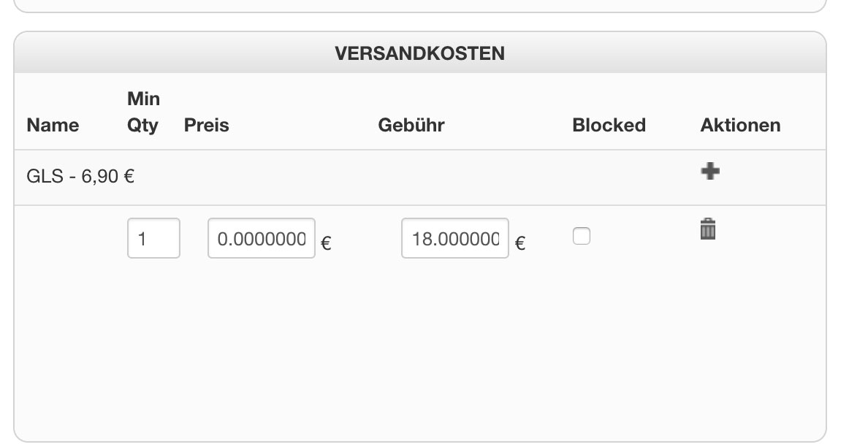This screenshot has width=868, height=447.
Task: Click the Blocked column header
Action: point(609,125)
